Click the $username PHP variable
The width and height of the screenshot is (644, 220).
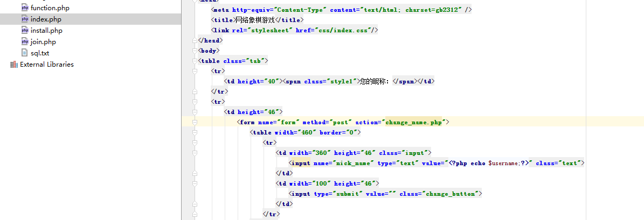click(x=504, y=163)
